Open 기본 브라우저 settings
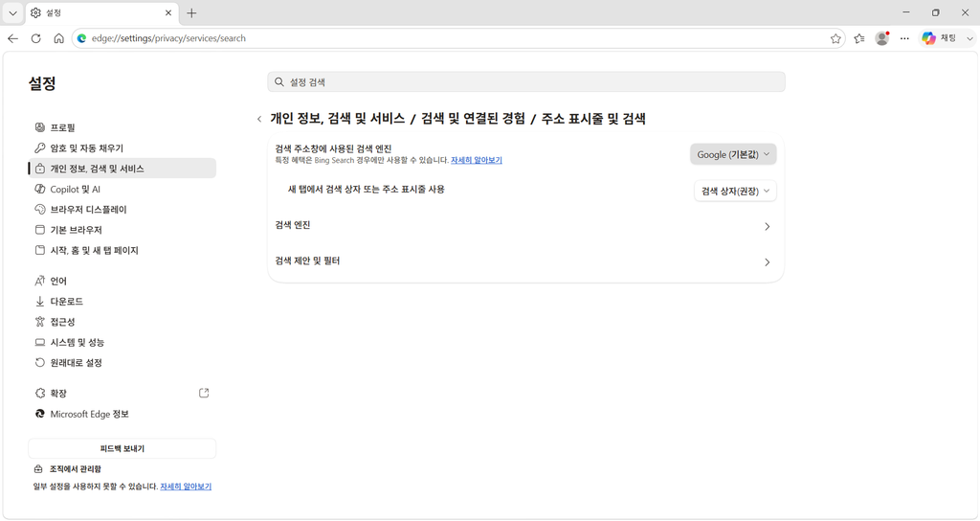This screenshot has height=521, width=980. pyautogui.click(x=122, y=230)
